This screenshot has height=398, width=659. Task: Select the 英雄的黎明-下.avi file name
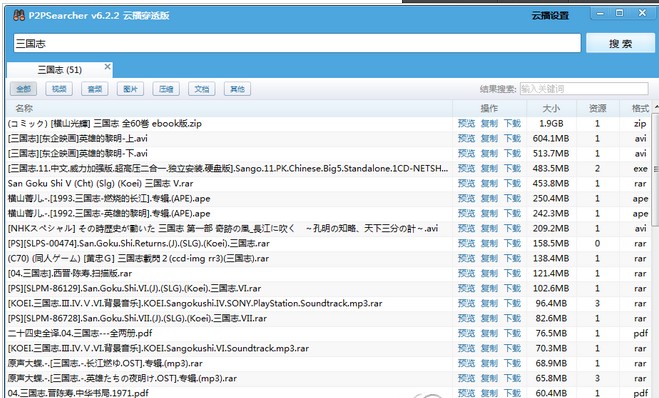point(78,153)
